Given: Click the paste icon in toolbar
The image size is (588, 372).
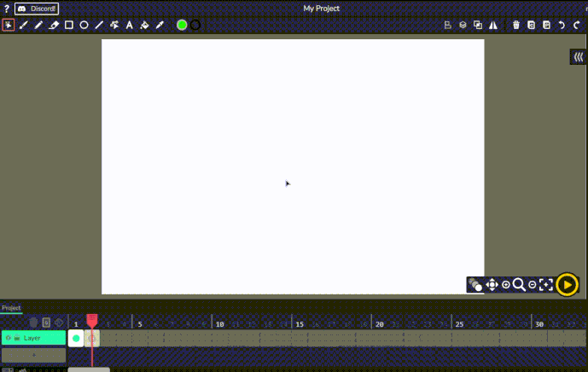Looking at the screenshot, I should point(547,25).
